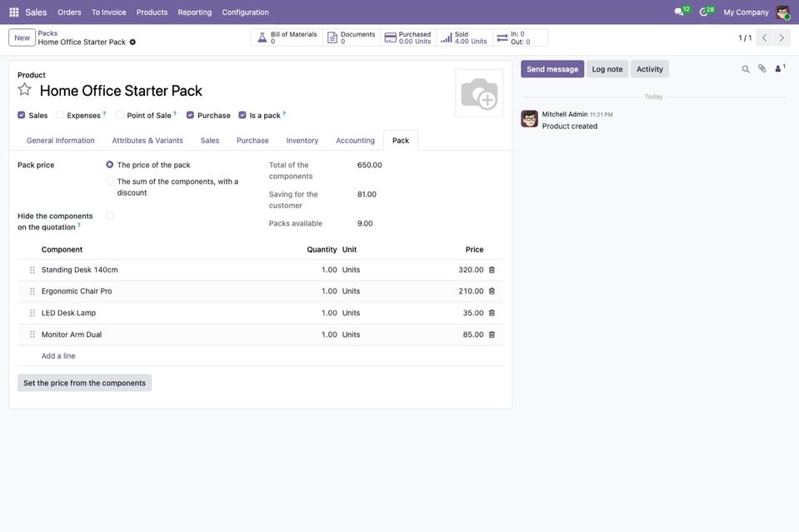Image resolution: width=799 pixels, height=532 pixels.
Task: Open the Reporting menu
Action: pyautogui.click(x=195, y=12)
